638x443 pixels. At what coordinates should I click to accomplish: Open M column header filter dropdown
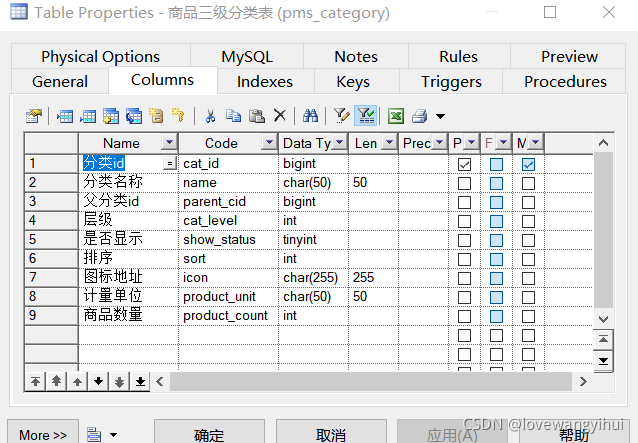pyautogui.click(x=535, y=142)
